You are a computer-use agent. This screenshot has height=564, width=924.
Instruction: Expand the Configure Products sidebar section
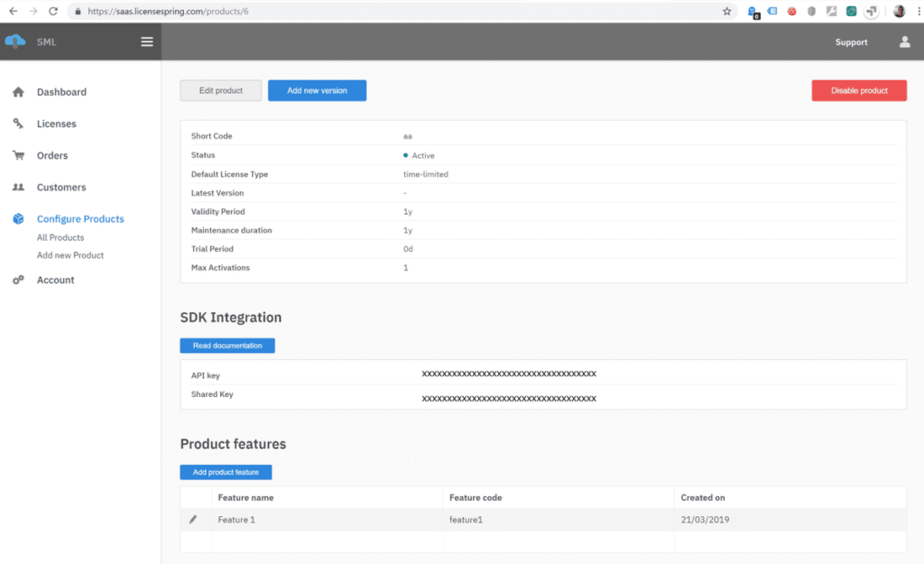click(79, 219)
